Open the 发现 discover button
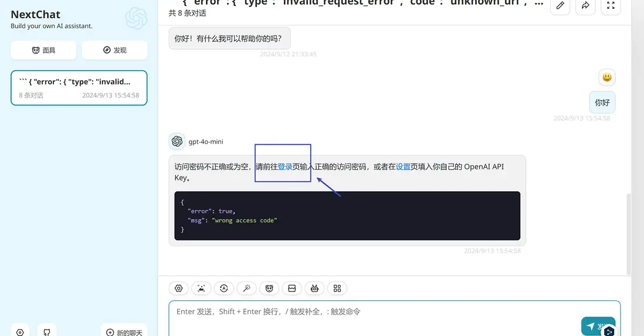The height and width of the screenshot is (336, 644). pos(114,50)
